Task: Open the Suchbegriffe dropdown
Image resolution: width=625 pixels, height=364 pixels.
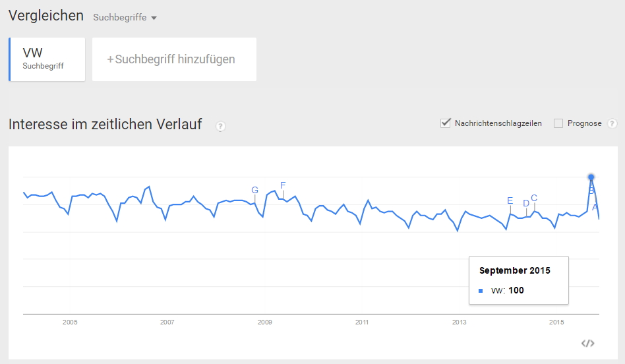Action: [125, 18]
